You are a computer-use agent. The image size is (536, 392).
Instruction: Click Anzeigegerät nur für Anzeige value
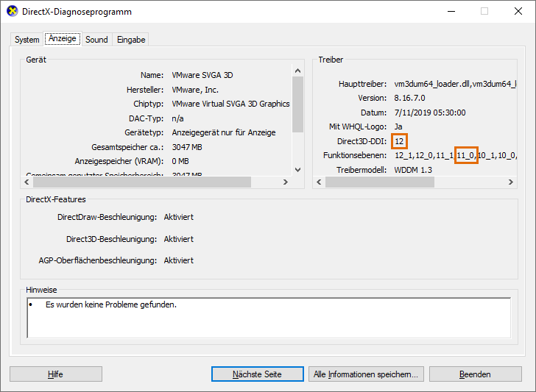[224, 132]
